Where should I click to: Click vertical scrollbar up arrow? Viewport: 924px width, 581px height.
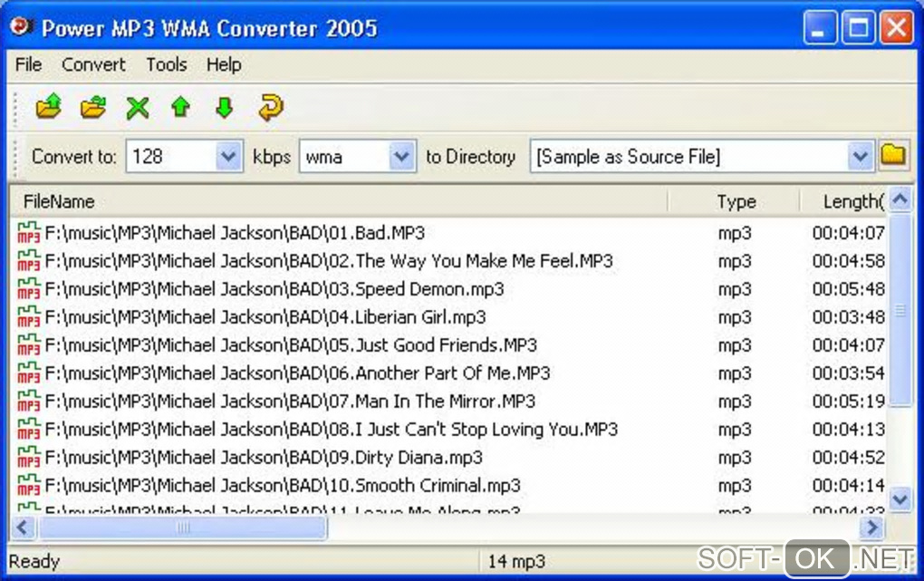(x=900, y=200)
